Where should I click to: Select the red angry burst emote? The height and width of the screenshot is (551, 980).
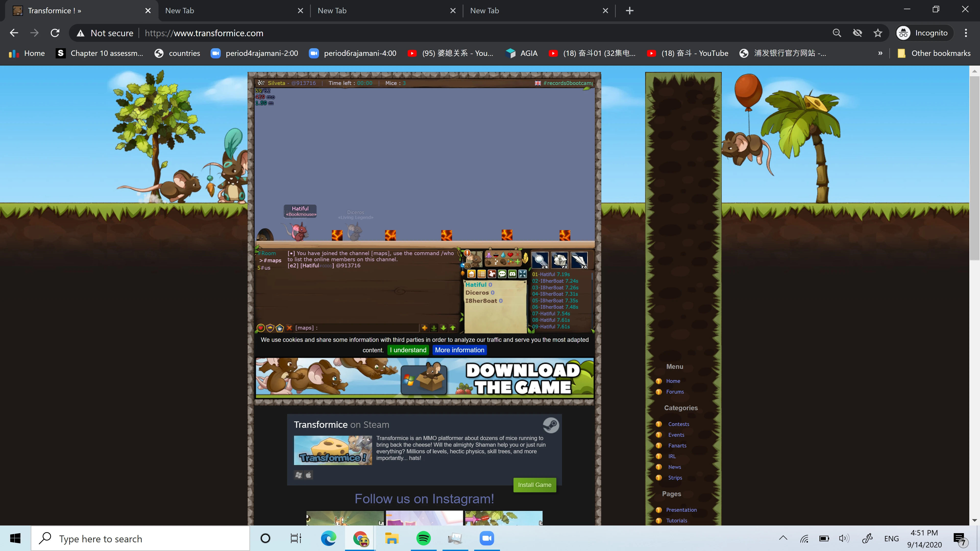[x=517, y=255]
